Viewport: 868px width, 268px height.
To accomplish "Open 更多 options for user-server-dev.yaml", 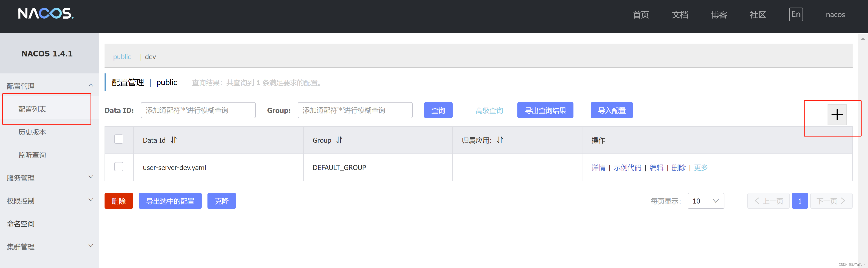I will (x=701, y=167).
